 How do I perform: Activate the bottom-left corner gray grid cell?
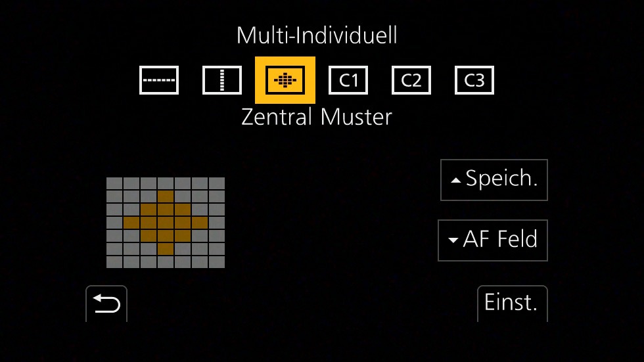coord(114,262)
